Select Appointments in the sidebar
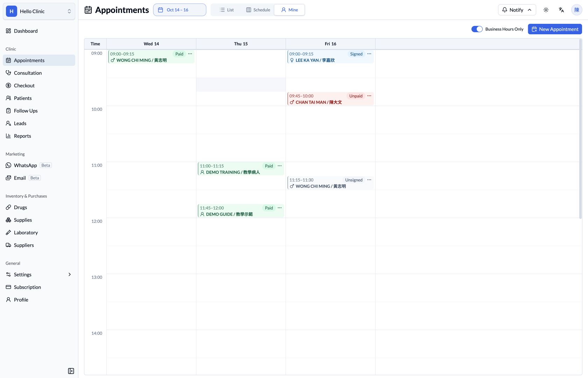The image size is (588, 378). [x=39, y=60]
